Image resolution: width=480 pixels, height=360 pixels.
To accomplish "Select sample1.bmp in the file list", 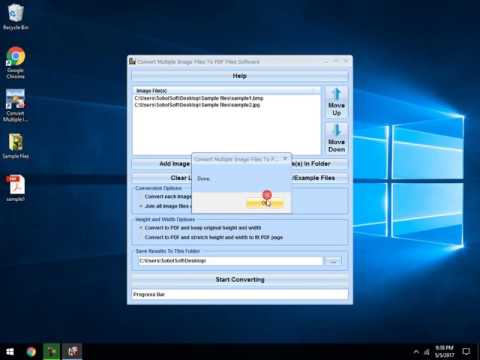I will click(x=199, y=98).
